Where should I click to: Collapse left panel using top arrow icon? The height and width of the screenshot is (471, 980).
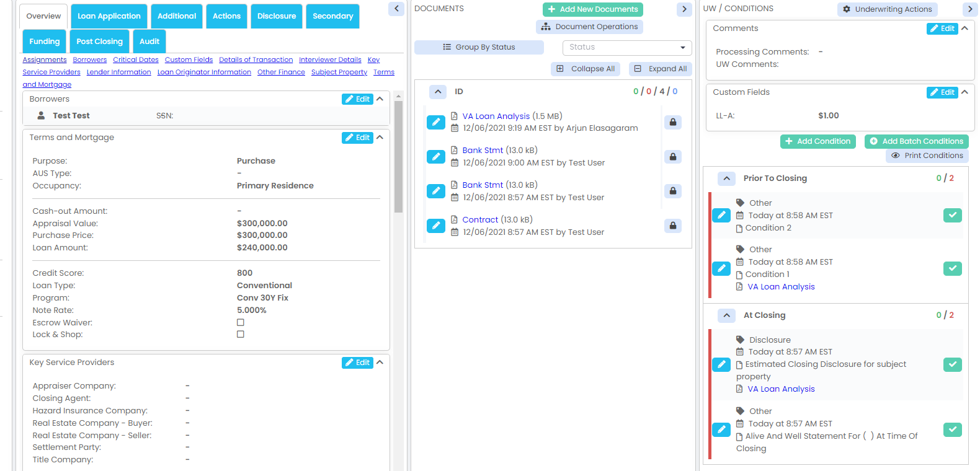(x=396, y=9)
